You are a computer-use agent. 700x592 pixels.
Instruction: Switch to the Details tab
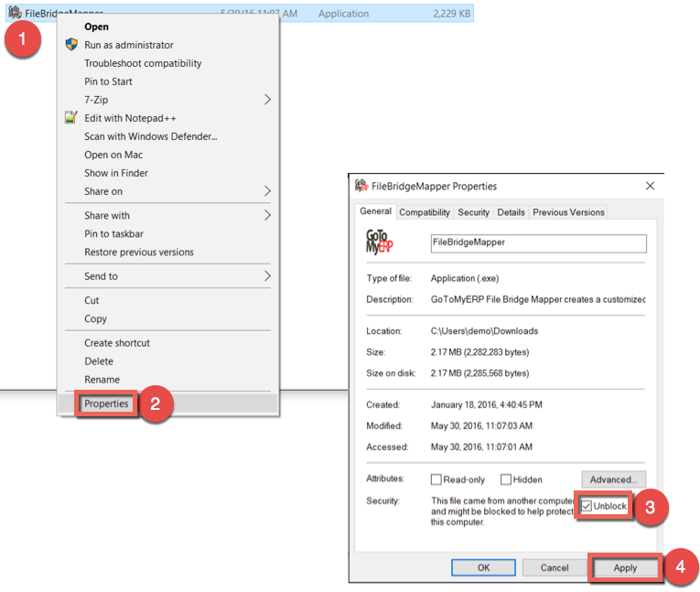tap(511, 212)
